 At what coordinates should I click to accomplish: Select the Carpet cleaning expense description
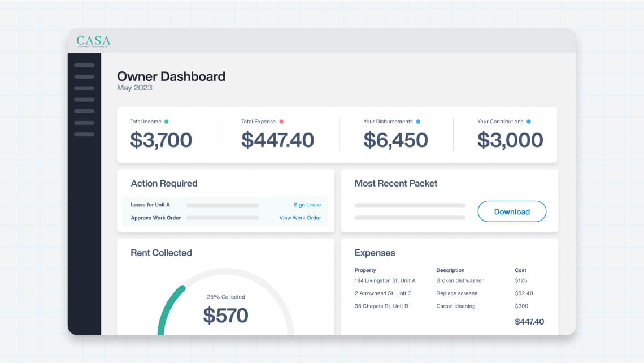456,306
